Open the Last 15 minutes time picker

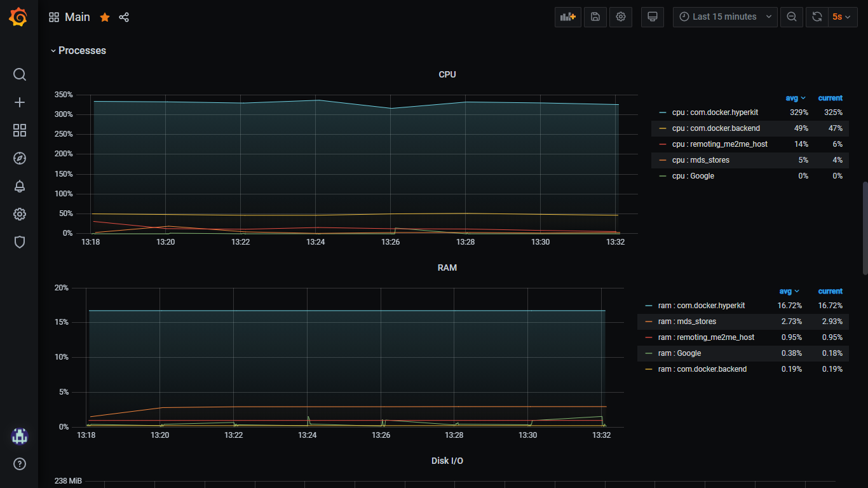click(725, 17)
